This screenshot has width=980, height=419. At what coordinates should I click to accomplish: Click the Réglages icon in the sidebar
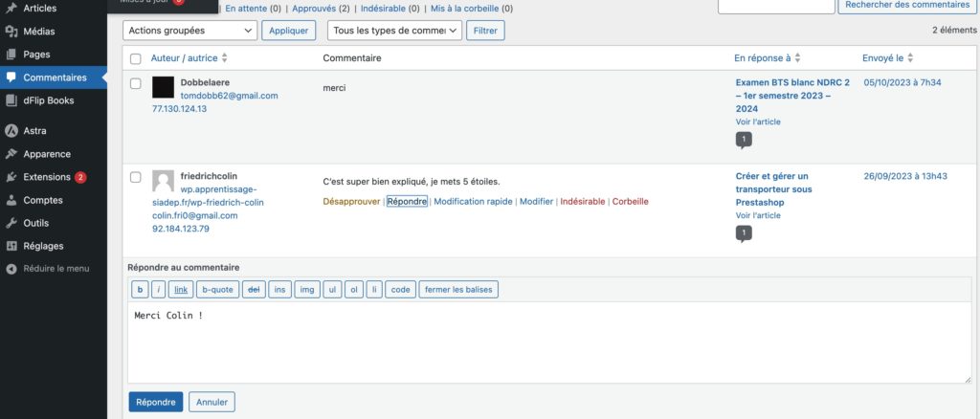coord(11,246)
